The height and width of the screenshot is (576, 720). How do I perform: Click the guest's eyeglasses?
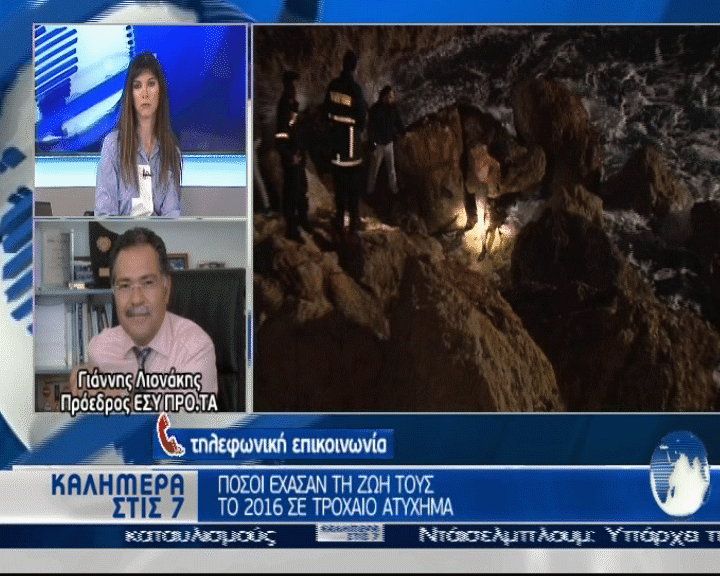tap(136, 284)
